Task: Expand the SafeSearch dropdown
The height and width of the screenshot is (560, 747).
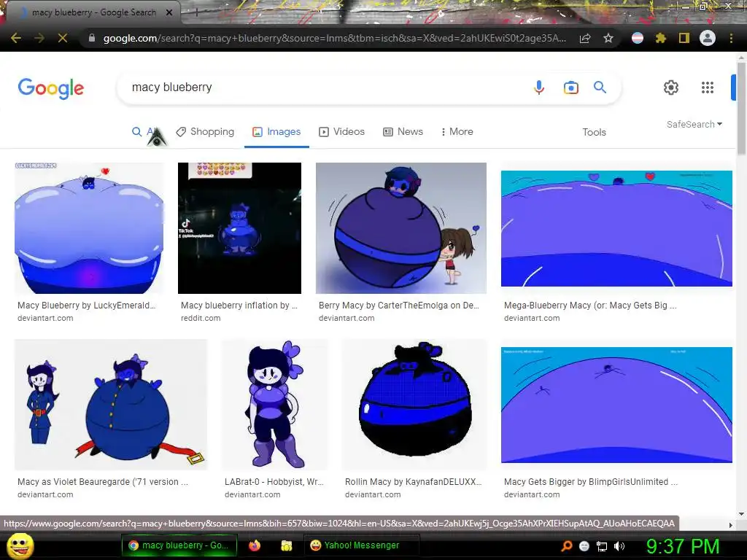Action: point(694,124)
